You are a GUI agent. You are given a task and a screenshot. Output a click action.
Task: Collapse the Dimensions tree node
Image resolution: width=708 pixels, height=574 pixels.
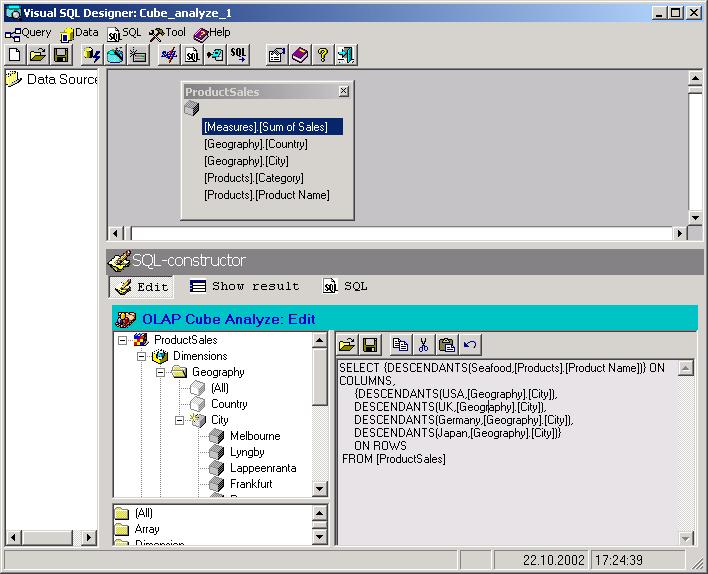click(x=141, y=356)
